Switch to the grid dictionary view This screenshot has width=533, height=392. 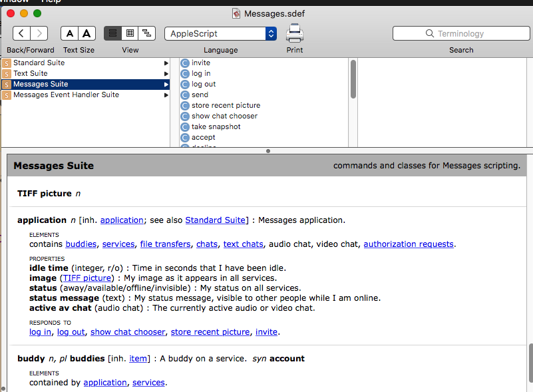point(130,33)
